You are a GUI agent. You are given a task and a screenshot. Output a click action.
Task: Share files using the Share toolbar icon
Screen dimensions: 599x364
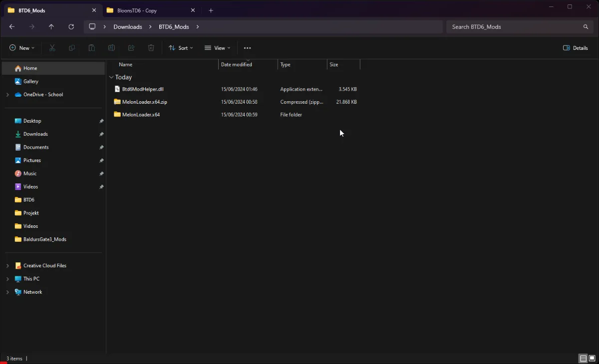pyautogui.click(x=131, y=47)
